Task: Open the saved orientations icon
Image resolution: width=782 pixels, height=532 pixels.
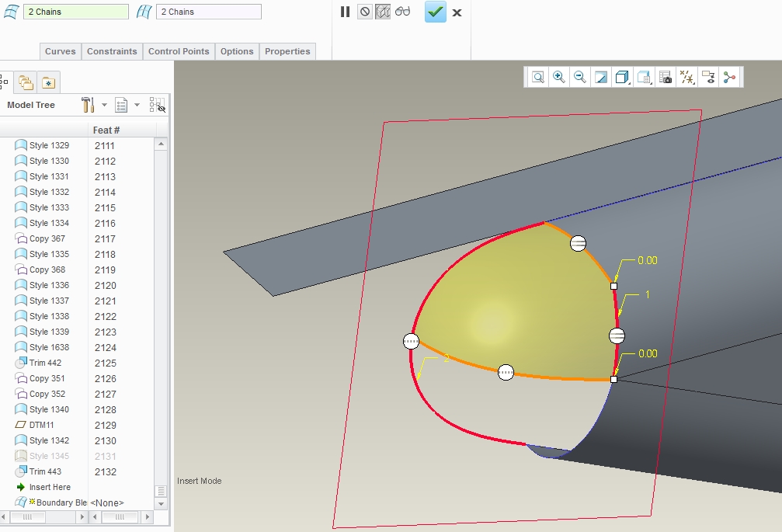Action: [644, 78]
